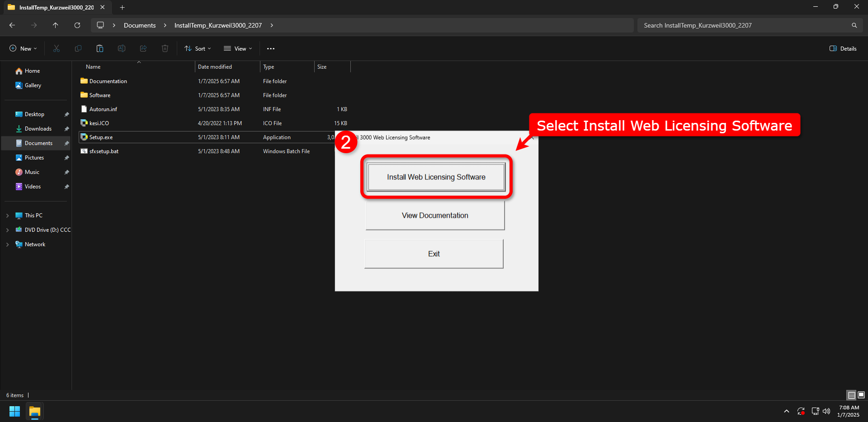Go forward with the navigation arrow
Viewport: 868px width, 422px height.
coord(34,25)
